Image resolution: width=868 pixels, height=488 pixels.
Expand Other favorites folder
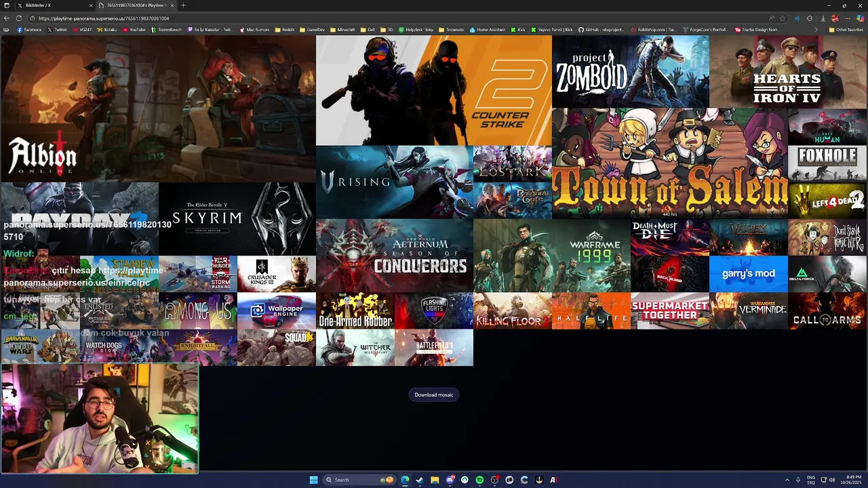click(846, 30)
